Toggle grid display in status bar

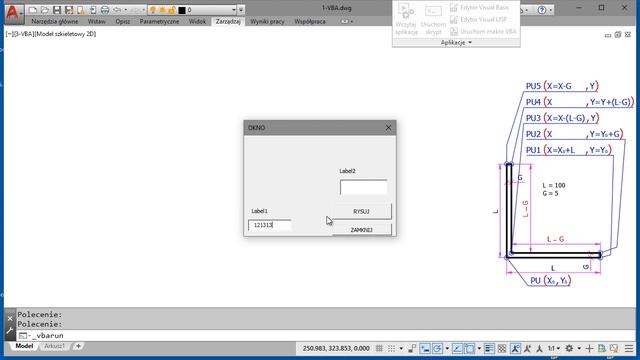click(379, 349)
